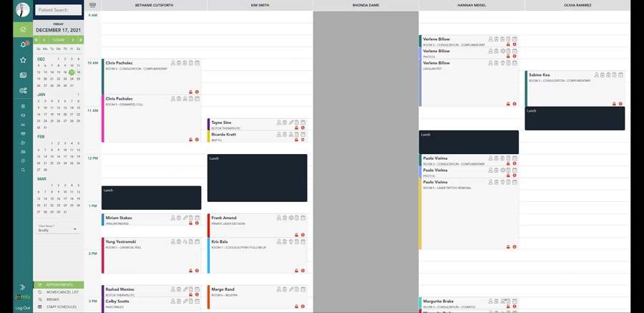Viewport: 644px width, 313px height.
Task: Click the red lock icon on Sabine Kea's appointment
Action: (613, 104)
